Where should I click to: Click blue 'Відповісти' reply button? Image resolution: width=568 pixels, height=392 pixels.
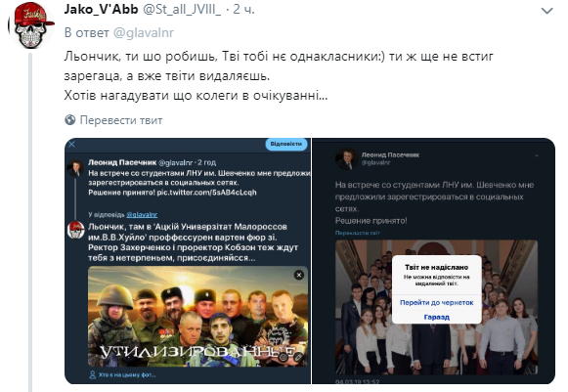pos(286,145)
